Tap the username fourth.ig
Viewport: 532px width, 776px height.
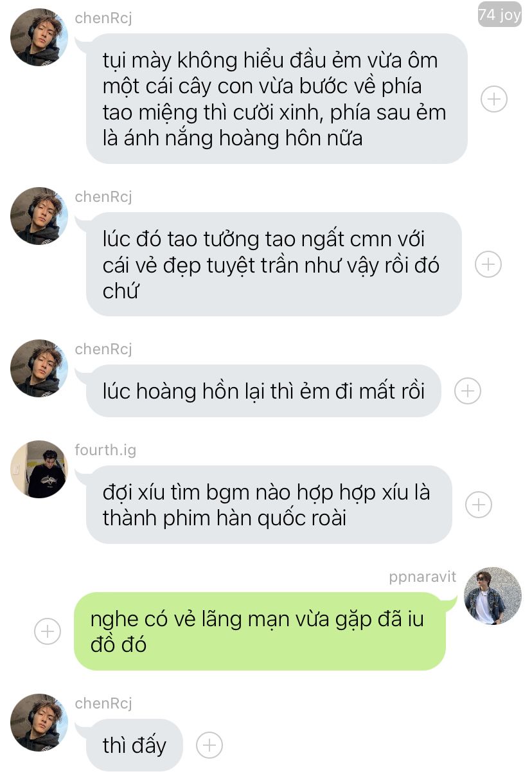(x=105, y=450)
